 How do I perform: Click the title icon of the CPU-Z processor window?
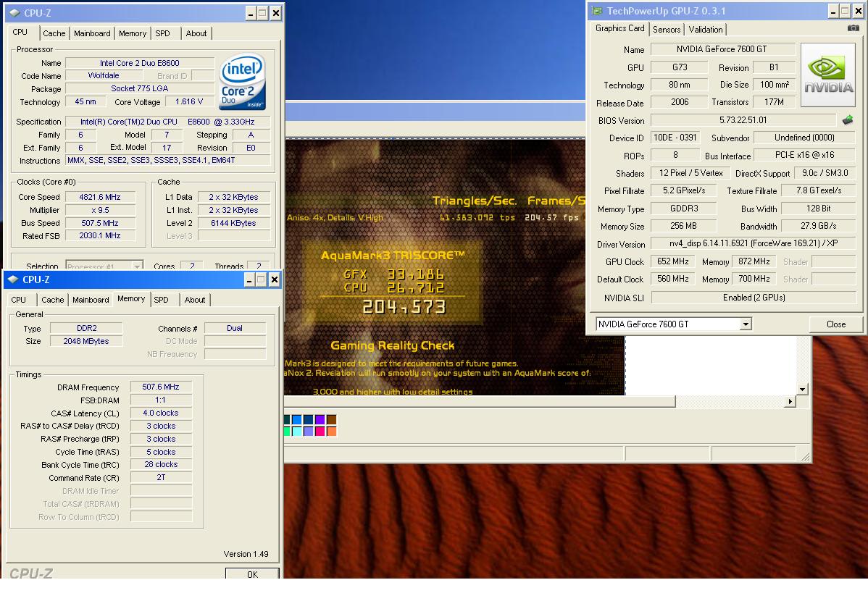(x=15, y=13)
